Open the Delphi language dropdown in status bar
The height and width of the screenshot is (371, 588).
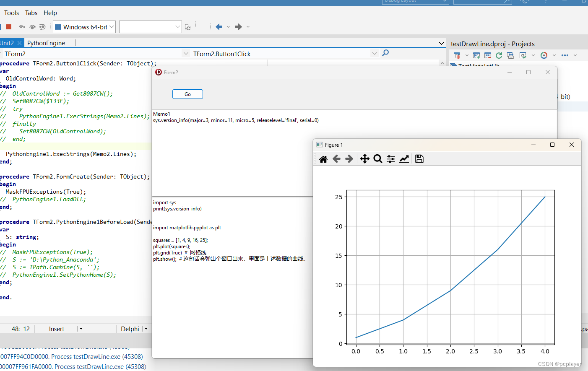(x=146, y=329)
